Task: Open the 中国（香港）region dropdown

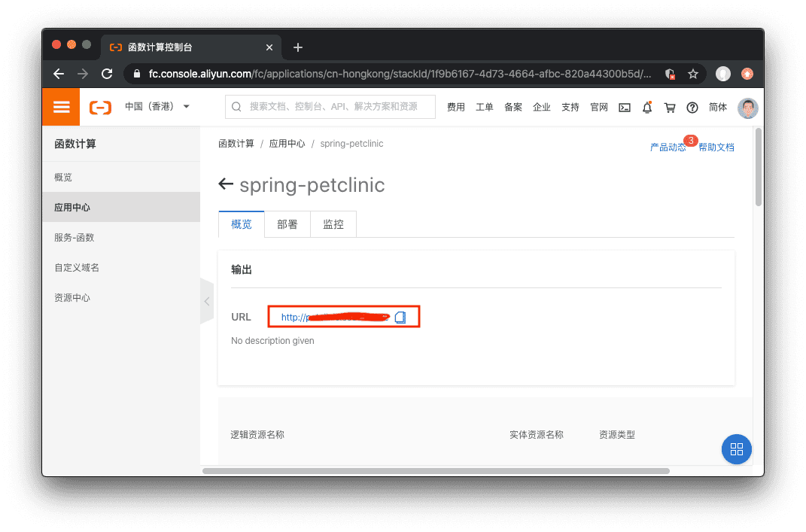Action: click(157, 106)
